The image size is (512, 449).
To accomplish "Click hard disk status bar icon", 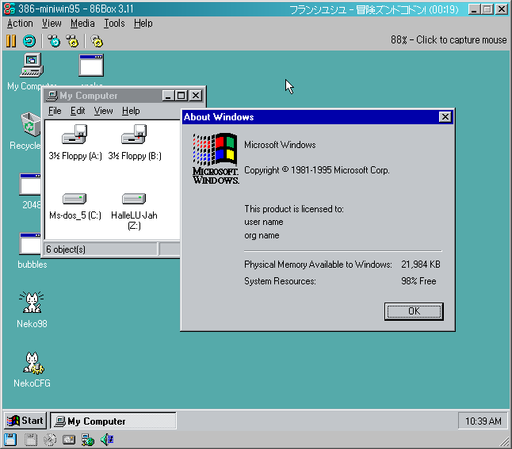I will pyautogui.click(x=69, y=440).
